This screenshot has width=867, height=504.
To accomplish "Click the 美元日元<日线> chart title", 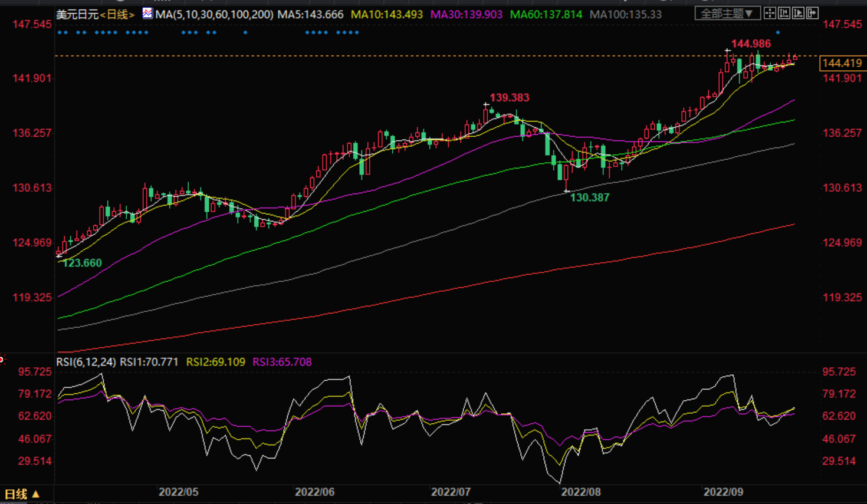I will [96, 14].
